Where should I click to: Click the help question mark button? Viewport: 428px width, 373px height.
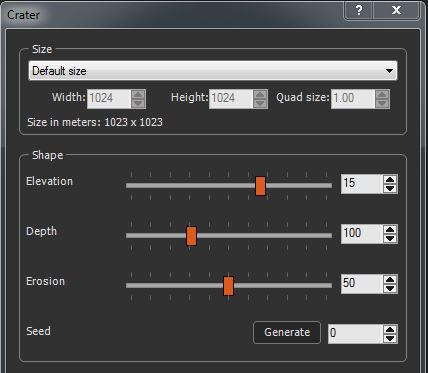pyautogui.click(x=359, y=10)
